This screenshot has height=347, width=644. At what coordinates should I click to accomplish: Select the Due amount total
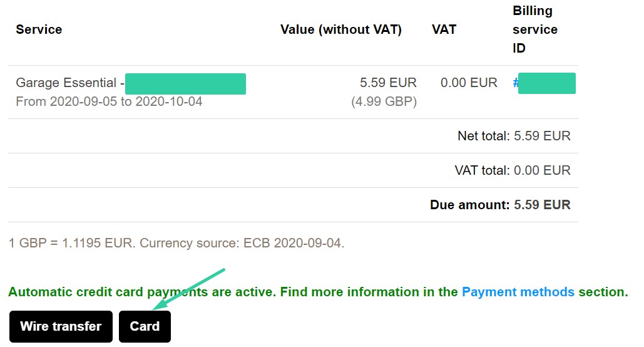[500, 205]
